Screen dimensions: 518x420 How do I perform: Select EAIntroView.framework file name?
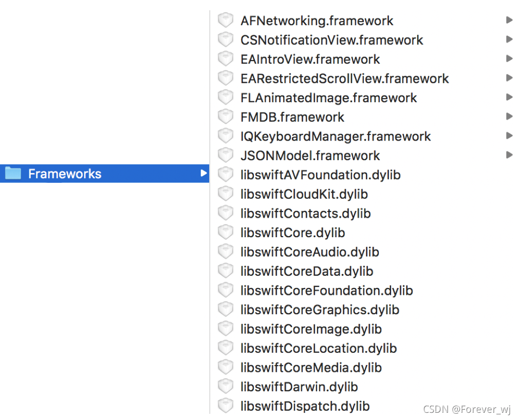click(x=310, y=59)
